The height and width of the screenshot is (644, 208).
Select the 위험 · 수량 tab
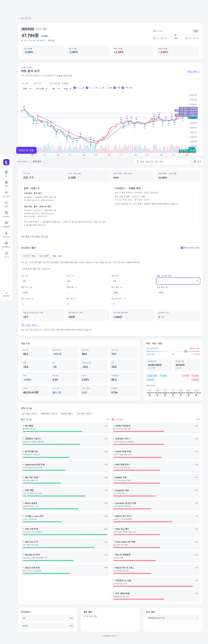[57, 256]
